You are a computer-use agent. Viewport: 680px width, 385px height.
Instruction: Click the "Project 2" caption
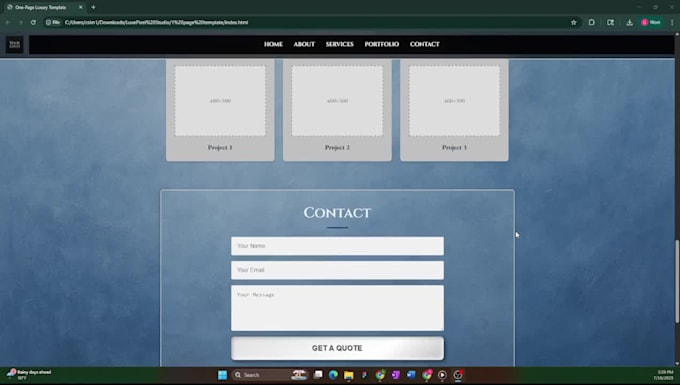(337, 147)
